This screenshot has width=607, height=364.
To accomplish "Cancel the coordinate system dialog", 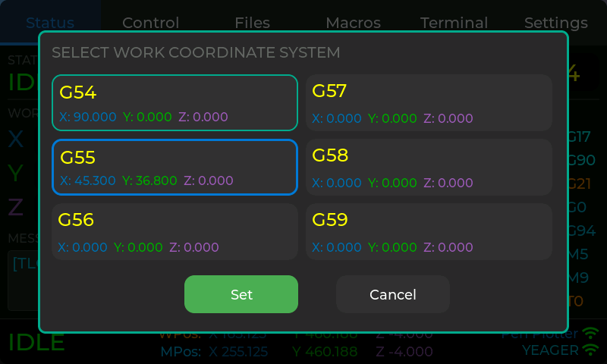I will (x=392, y=294).
